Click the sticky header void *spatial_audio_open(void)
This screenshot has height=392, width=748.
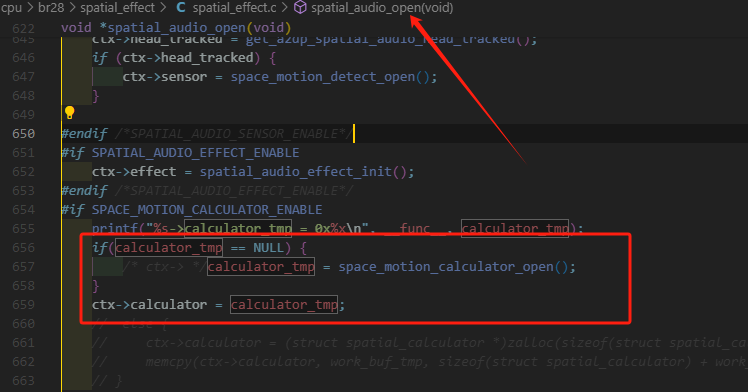176,28
